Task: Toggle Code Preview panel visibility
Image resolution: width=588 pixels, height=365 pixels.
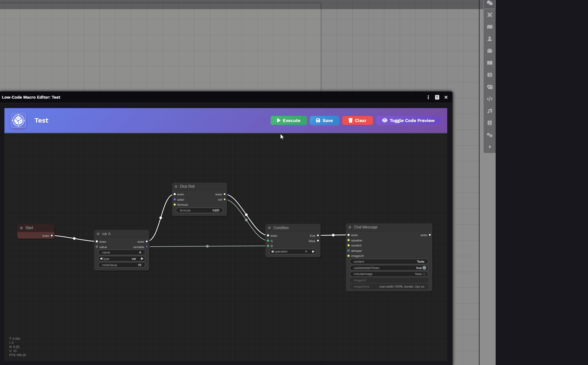Action: click(408, 120)
